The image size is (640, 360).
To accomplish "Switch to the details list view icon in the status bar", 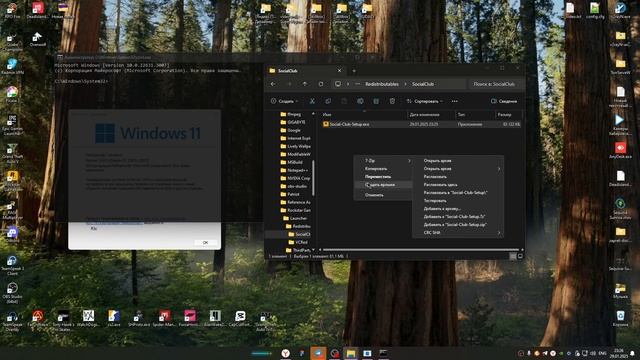I will (513, 256).
